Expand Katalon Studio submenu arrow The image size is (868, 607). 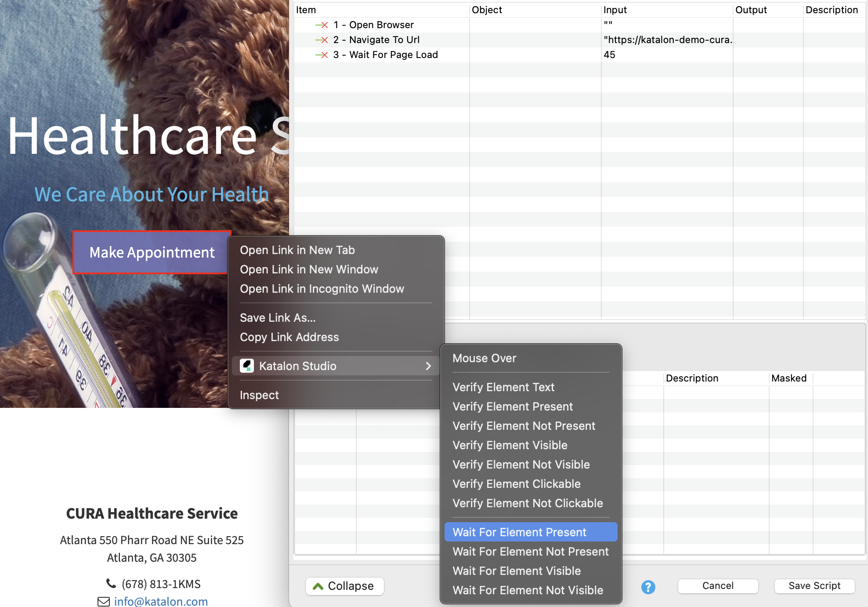(428, 366)
